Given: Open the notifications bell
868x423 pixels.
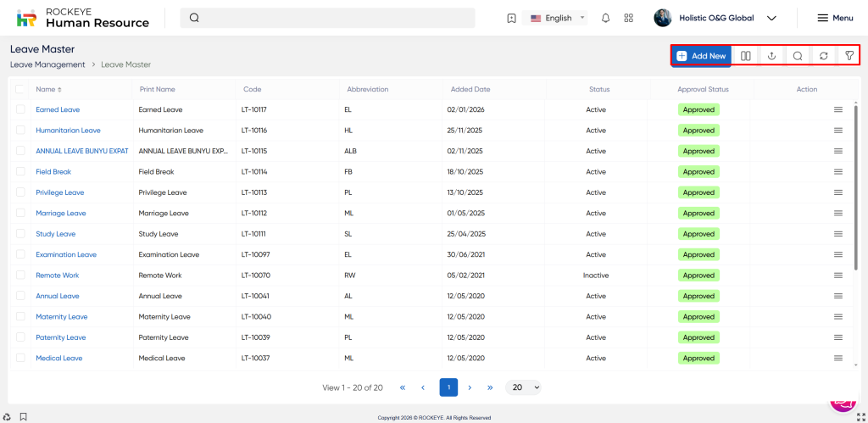Looking at the screenshot, I should [605, 18].
